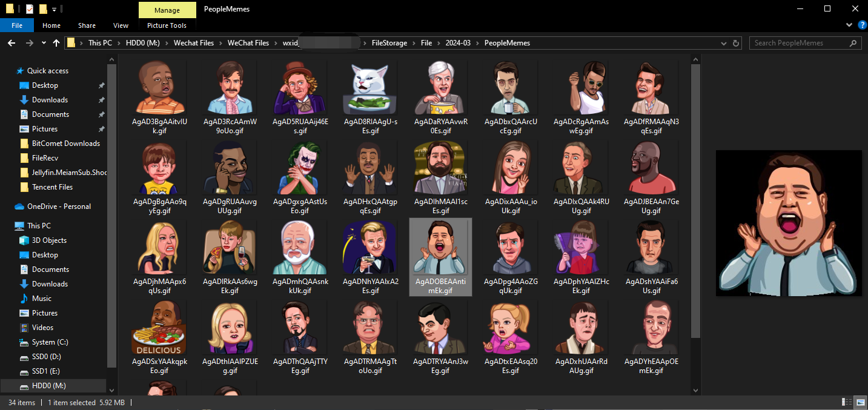Select file AgADNhYAAIxA2Es.gif
The width and height of the screenshot is (868, 410).
[x=370, y=257]
